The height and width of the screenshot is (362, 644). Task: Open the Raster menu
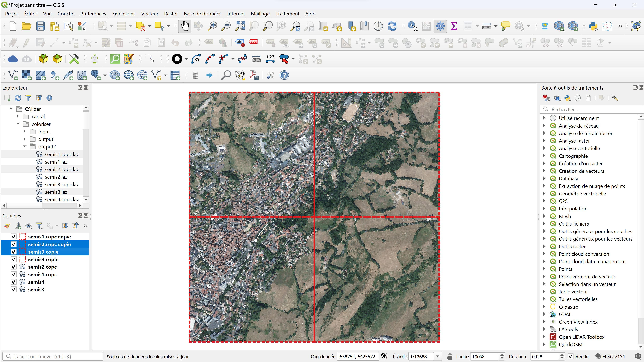(x=171, y=14)
